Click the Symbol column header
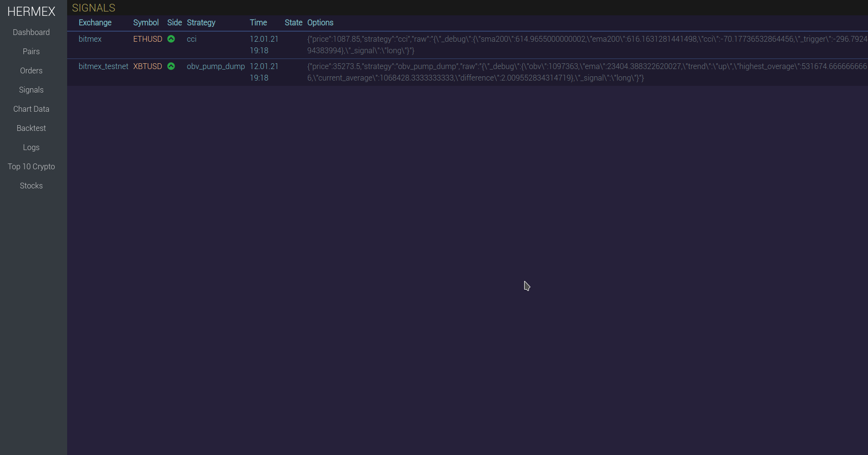 coord(146,23)
